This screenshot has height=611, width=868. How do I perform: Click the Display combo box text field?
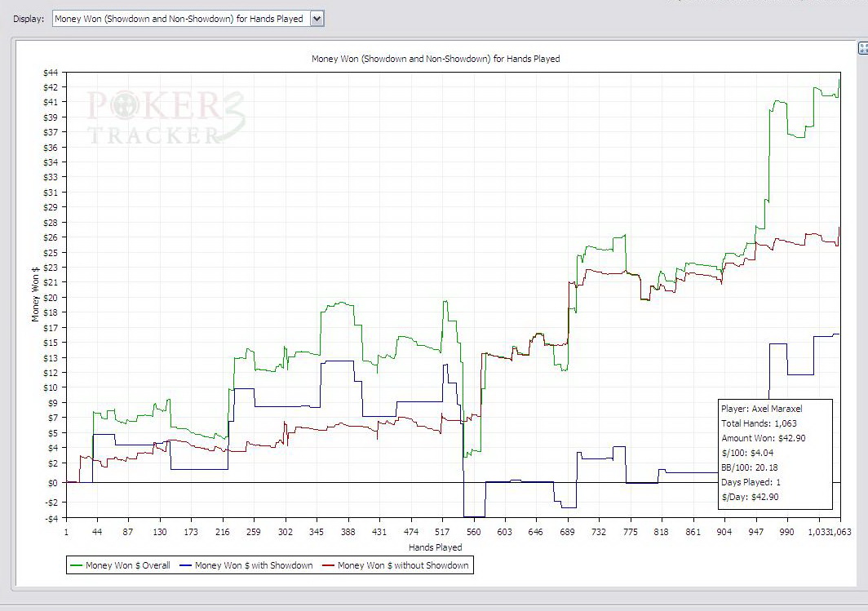pyautogui.click(x=180, y=19)
